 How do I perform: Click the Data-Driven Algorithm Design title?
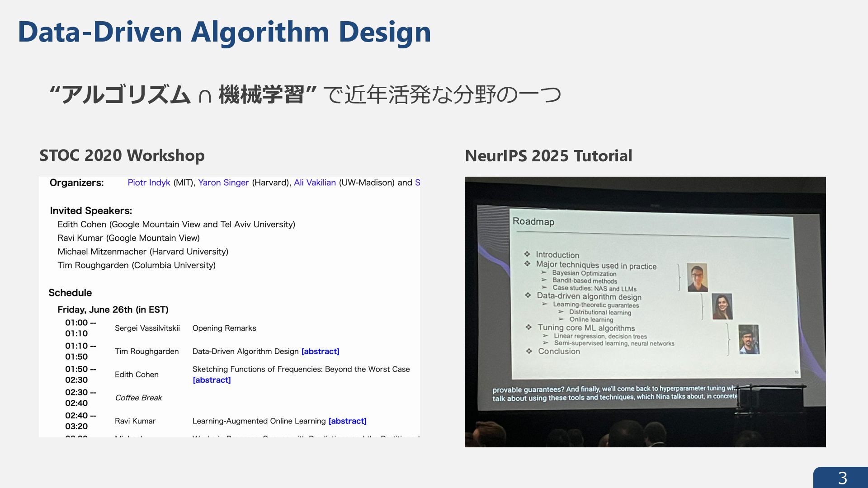[x=224, y=32]
